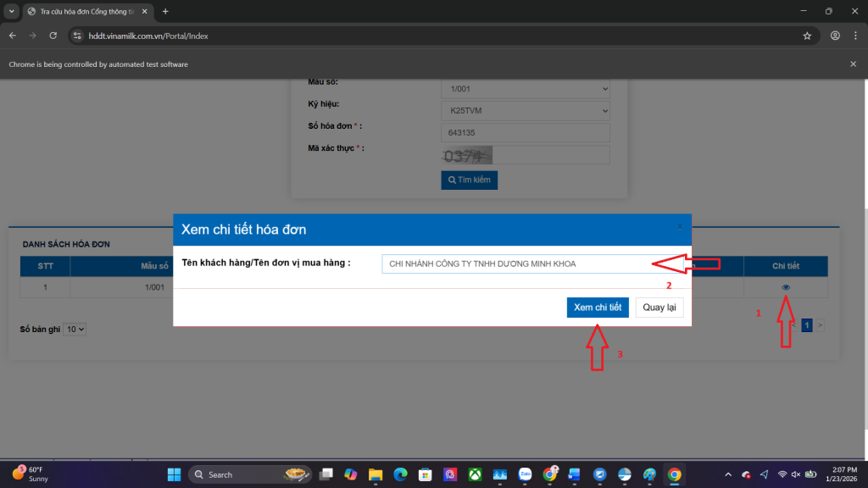Open a new browser tab
The image size is (868, 488).
pos(165,12)
